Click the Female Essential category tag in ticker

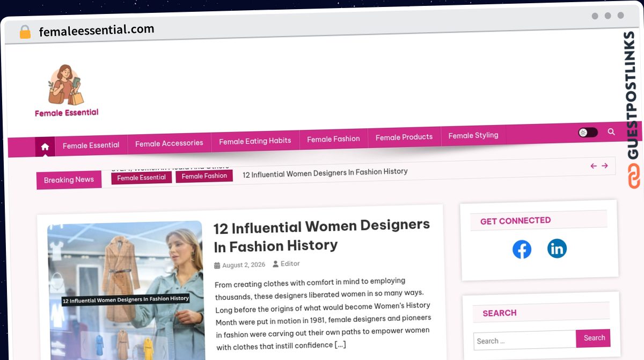[142, 177]
